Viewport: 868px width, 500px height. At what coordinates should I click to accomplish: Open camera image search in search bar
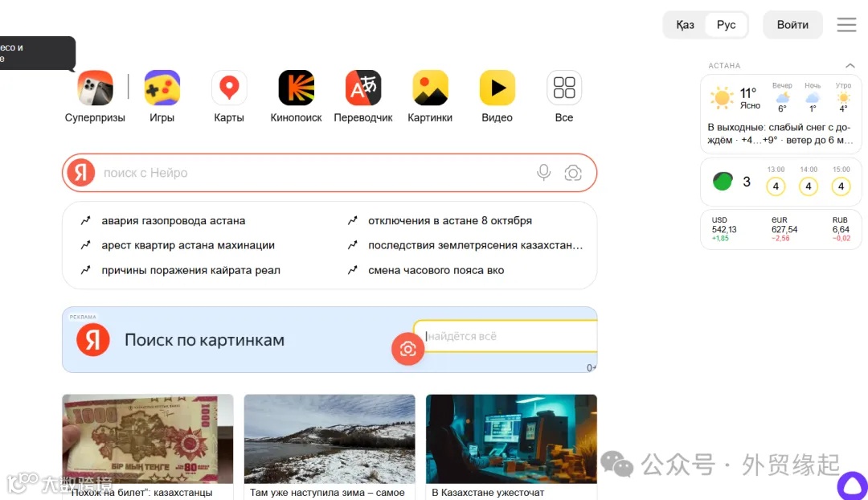pos(573,174)
